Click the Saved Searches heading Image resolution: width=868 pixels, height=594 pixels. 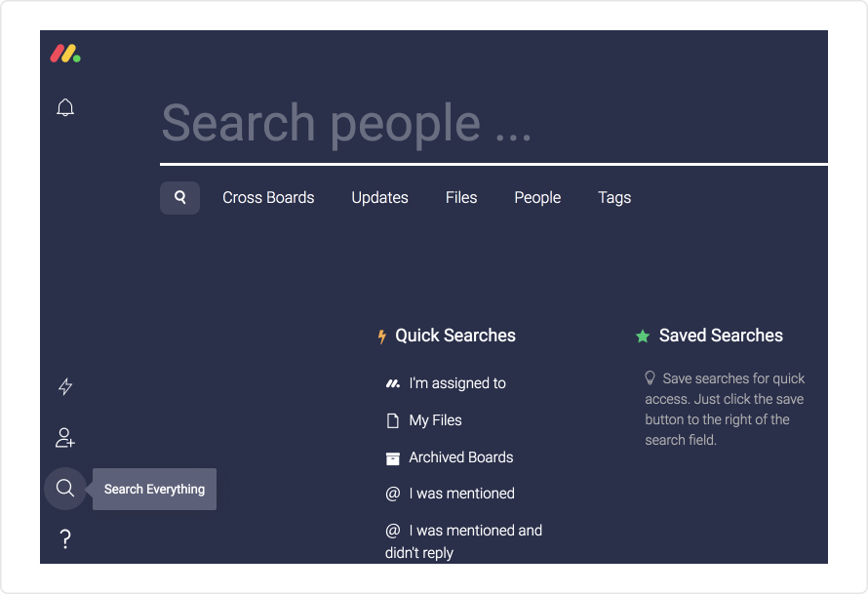(721, 336)
